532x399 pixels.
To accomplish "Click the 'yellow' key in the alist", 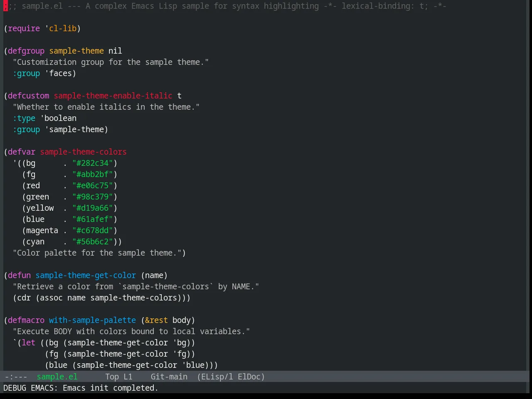I will click(40, 208).
